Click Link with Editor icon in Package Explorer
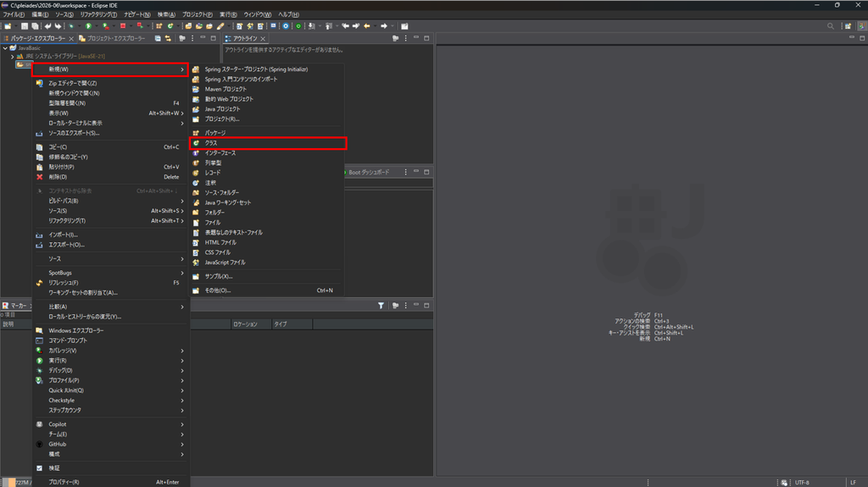This screenshot has height=487, width=868. click(168, 38)
